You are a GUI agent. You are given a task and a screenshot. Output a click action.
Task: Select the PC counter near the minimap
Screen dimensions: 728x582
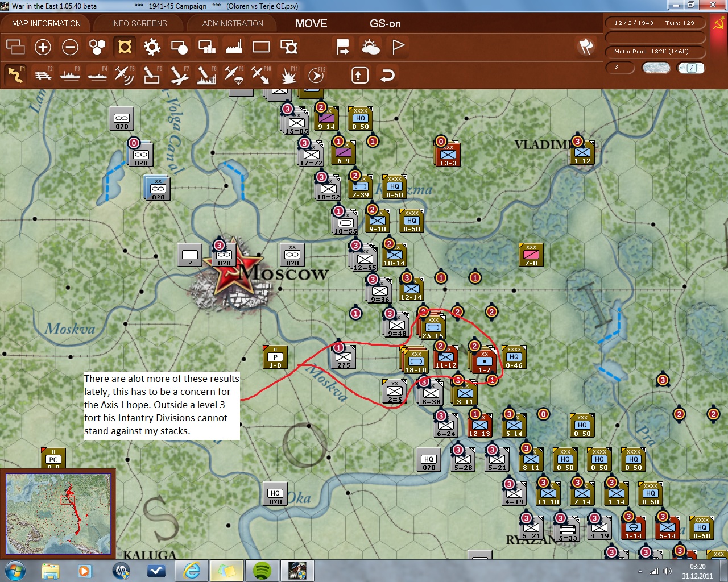(x=53, y=458)
